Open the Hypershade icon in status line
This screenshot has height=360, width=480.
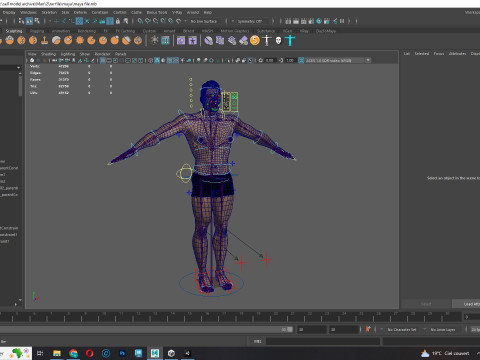(x=319, y=21)
